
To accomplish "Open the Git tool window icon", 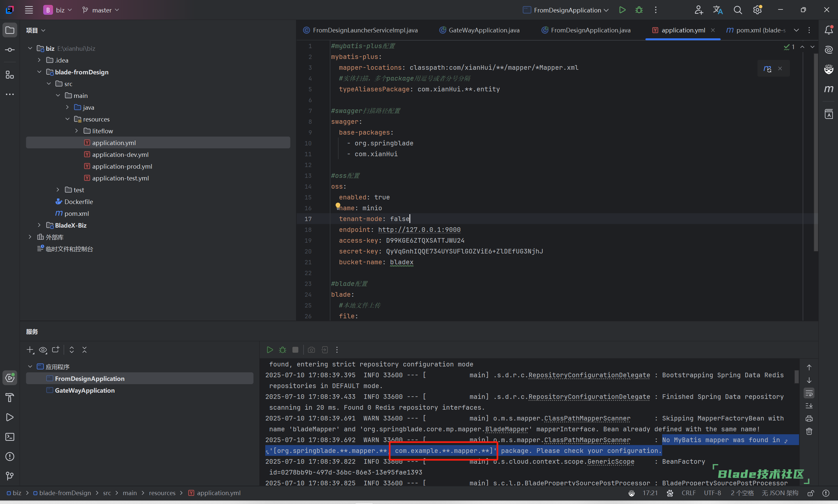I will point(10,476).
